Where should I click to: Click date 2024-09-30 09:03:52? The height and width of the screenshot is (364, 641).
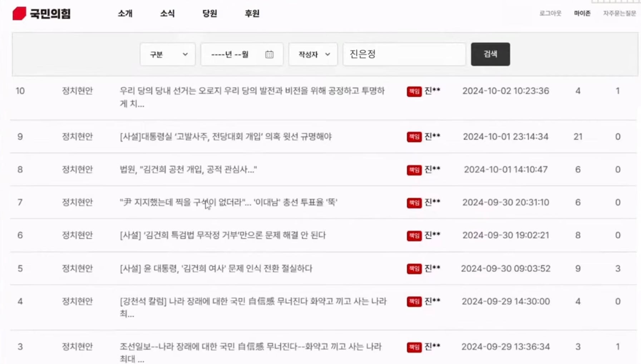(506, 268)
